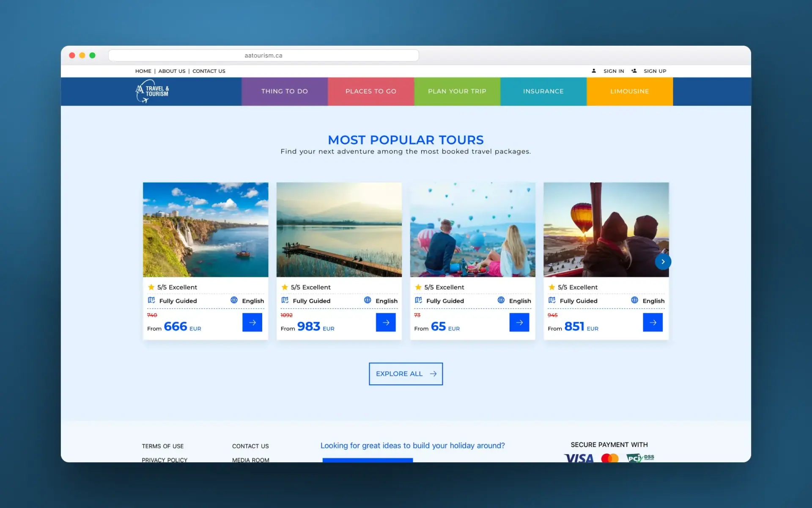Select the Plan Your Trip tab
This screenshot has height=508, width=812.
coord(457,91)
